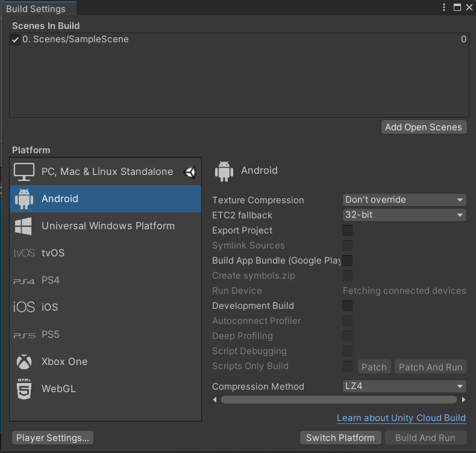Select the Build Settings tab
The image size is (476, 453).
39,9
